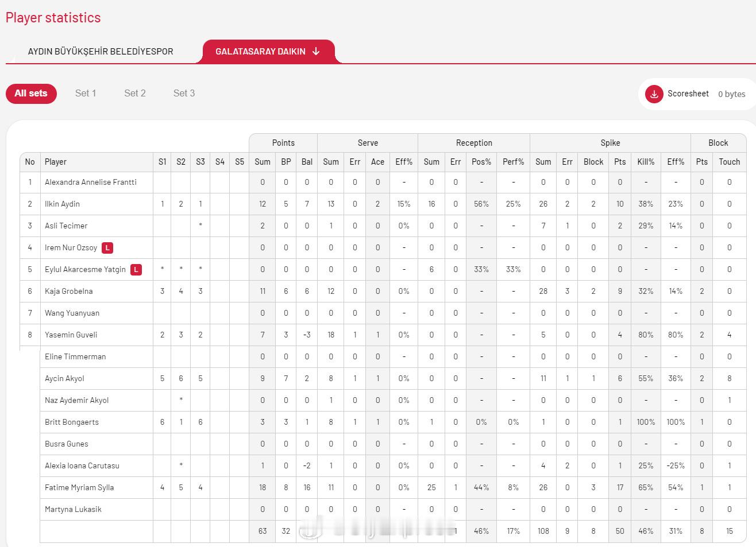
Task: Select player Yasemin Guveli
Action: click(71, 335)
